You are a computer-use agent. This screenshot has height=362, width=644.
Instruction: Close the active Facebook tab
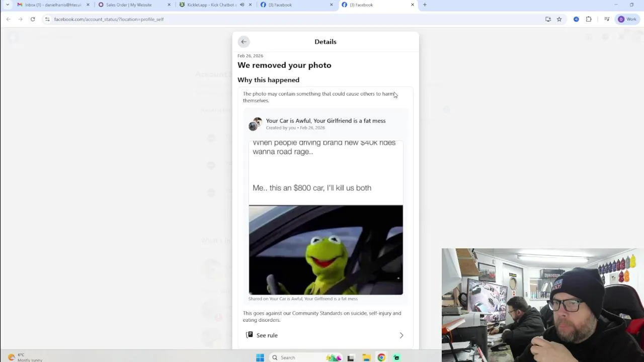413,5
